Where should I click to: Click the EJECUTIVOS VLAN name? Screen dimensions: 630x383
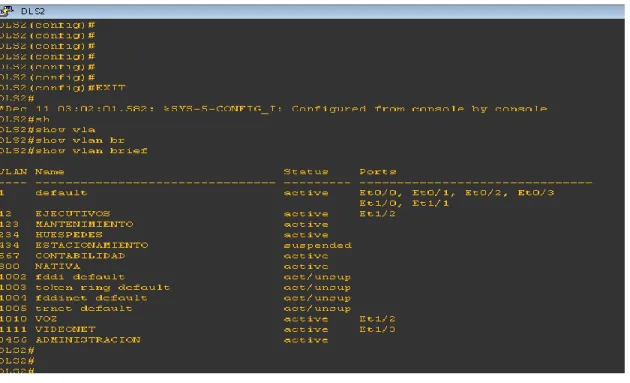tap(73, 213)
